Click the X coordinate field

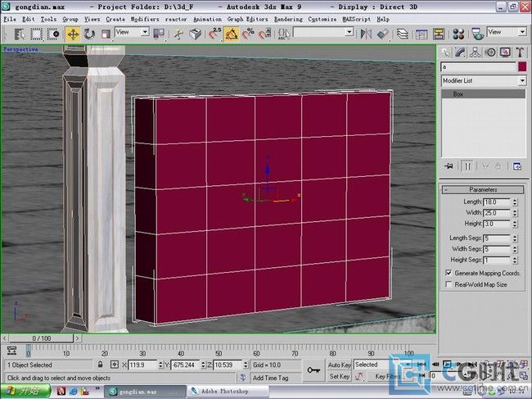(x=142, y=365)
